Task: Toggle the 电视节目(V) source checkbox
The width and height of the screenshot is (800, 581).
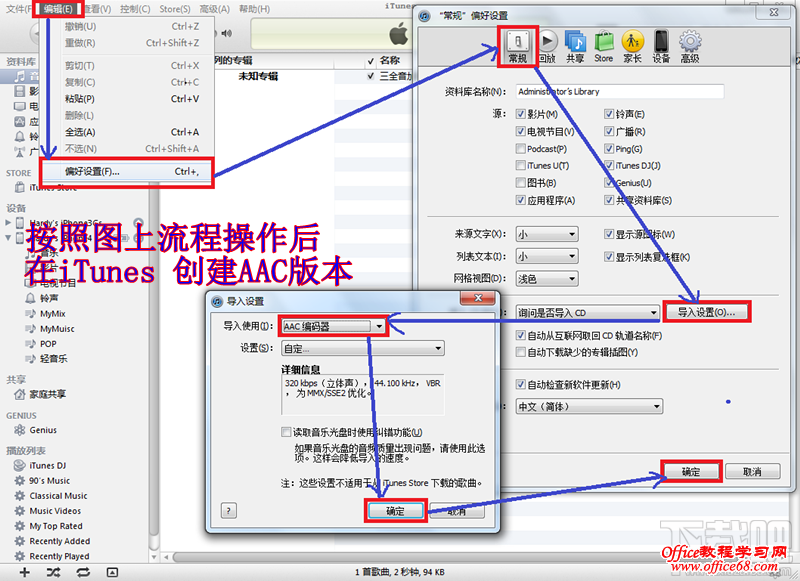Action: click(x=520, y=131)
